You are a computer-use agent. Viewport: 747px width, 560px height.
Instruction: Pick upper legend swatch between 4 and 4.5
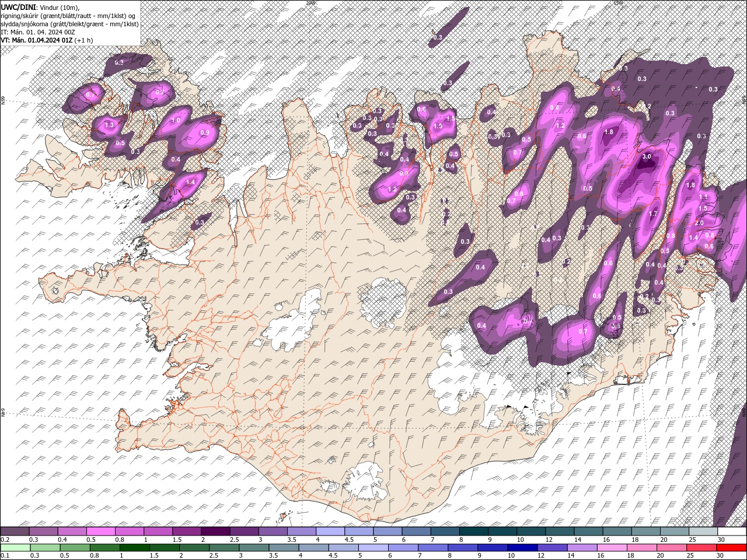(330, 531)
